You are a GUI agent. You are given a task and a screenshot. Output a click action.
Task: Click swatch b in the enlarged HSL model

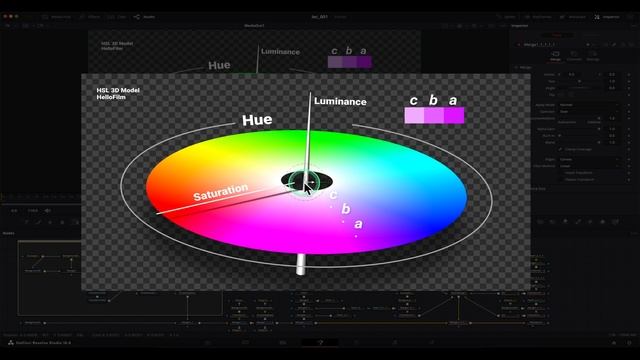click(434, 115)
